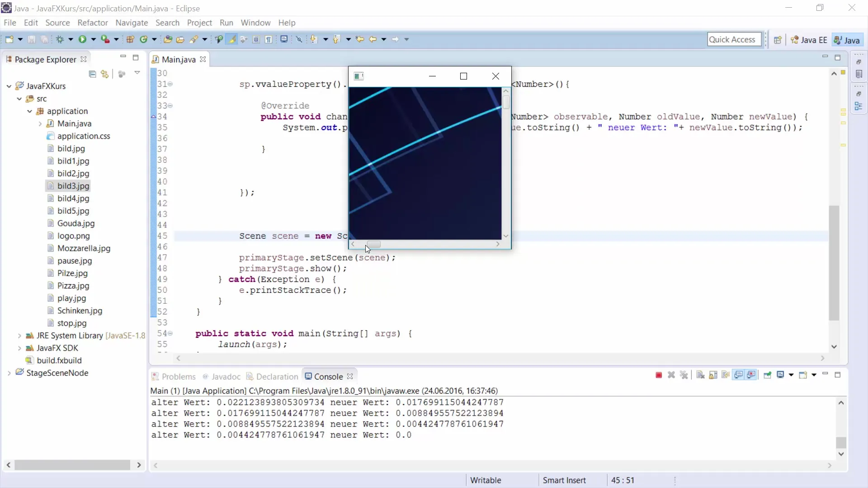
Task: Click the Open Type icon in toolbar
Action: click(x=168, y=39)
